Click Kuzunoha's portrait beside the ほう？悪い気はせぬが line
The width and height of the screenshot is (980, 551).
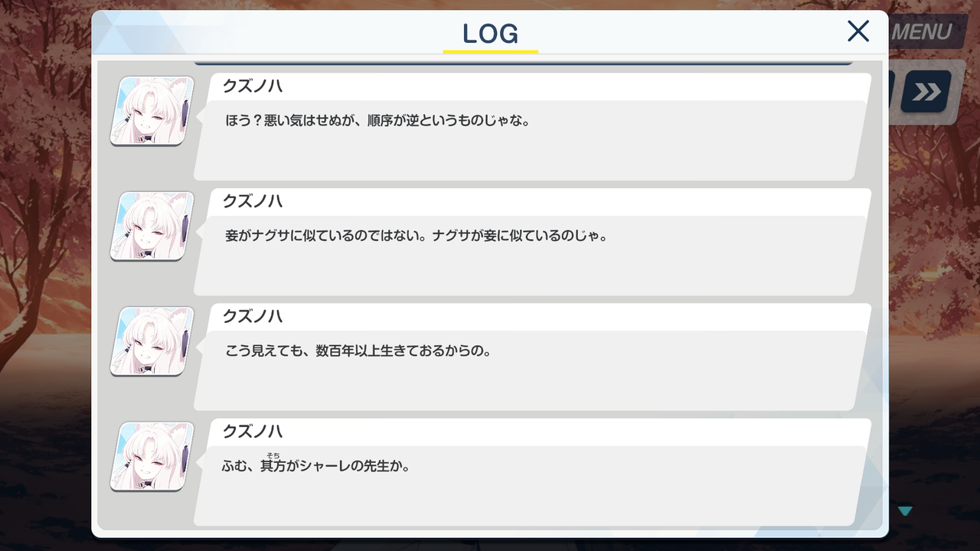click(x=152, y=111)
